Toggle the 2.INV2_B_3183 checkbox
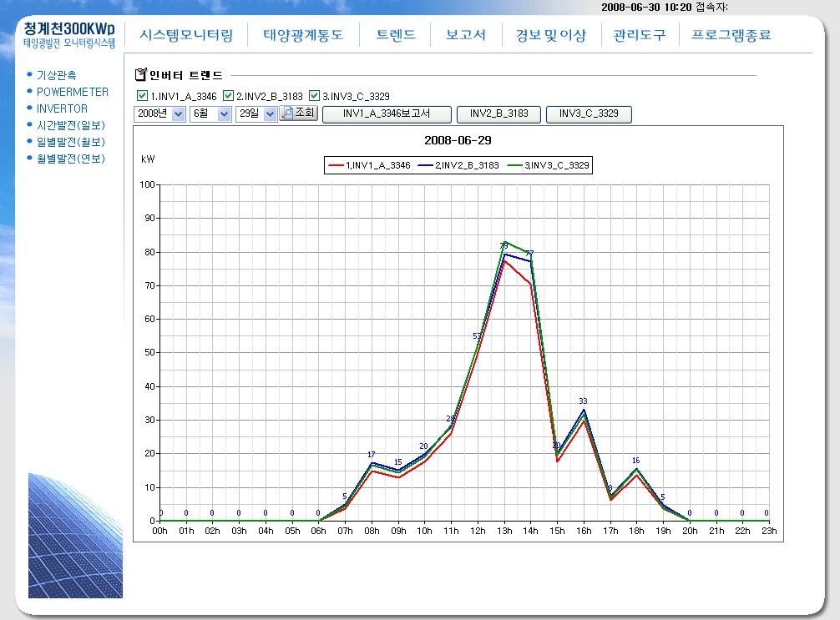Viewport: 840px width, 620px height. point(228,96)
